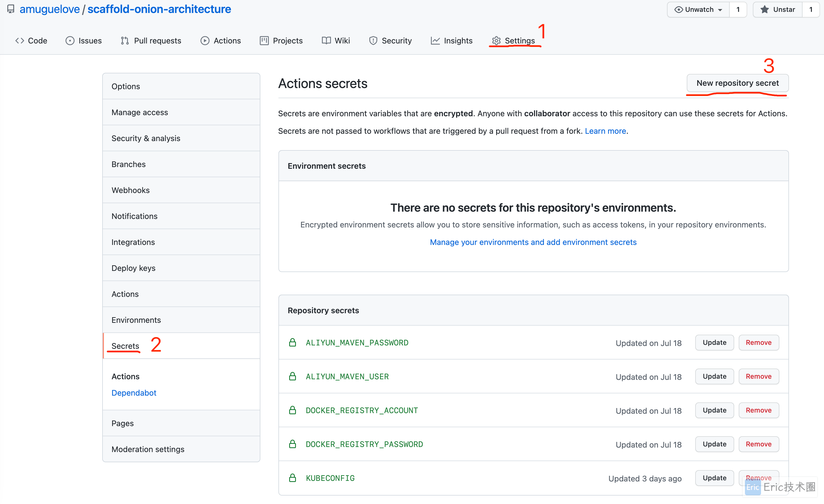Click the Settings gear icon
The height and width of the screenshot is (504, 824).
tap(496, 41)
